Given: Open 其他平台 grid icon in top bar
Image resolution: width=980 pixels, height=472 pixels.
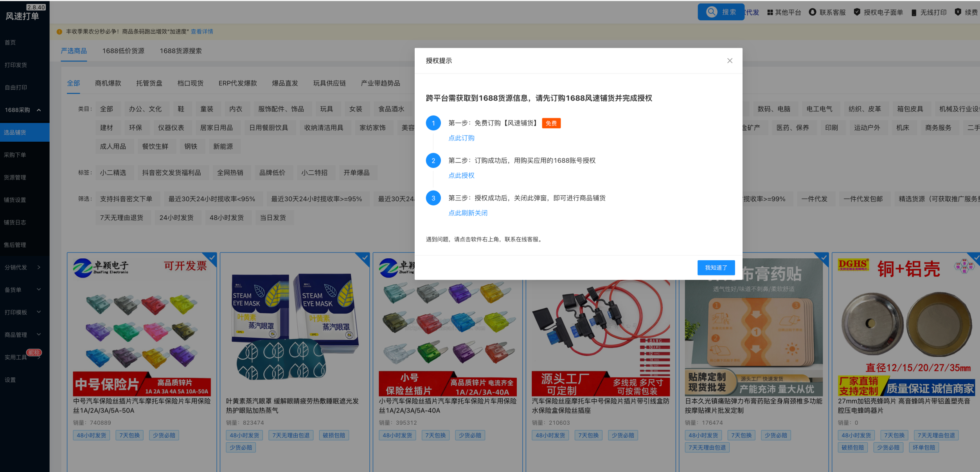Looking at the screenshot, I should click(x=770, y=13).
